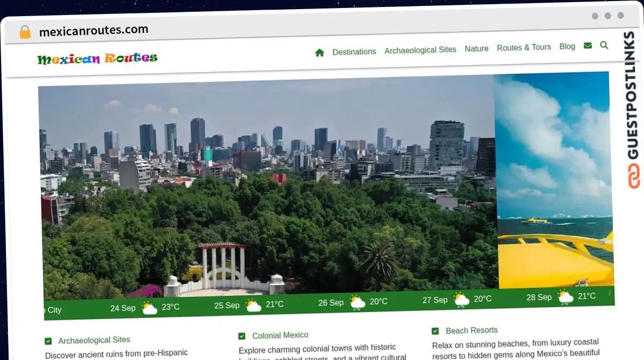Select the weather icon next to 21°C on 28 Sep
The height and width of the screenshot is (360, 644).
click(565, 296)
